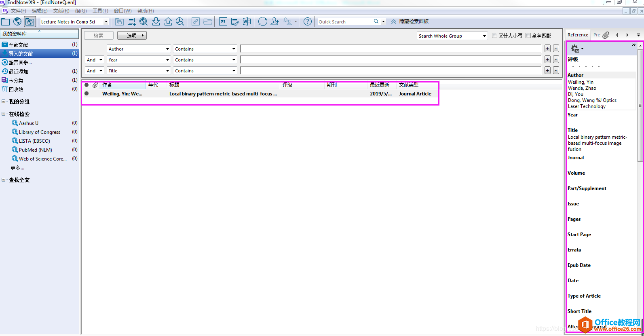Viewport: 644px width, 336px height.
Task: Click 更多... under online search
Action: tap(17, 168)
